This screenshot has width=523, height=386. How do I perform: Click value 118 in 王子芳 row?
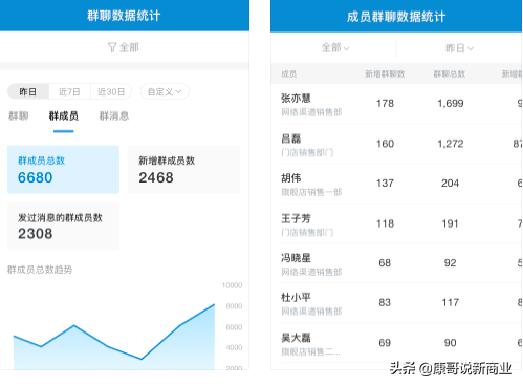pos(385,224)
